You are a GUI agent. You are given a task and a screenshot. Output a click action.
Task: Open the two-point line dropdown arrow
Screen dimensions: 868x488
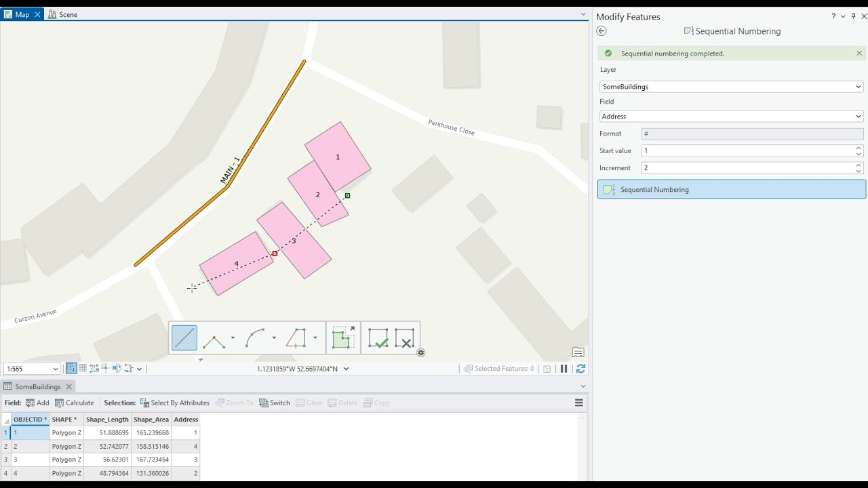(x=233, y=338)
